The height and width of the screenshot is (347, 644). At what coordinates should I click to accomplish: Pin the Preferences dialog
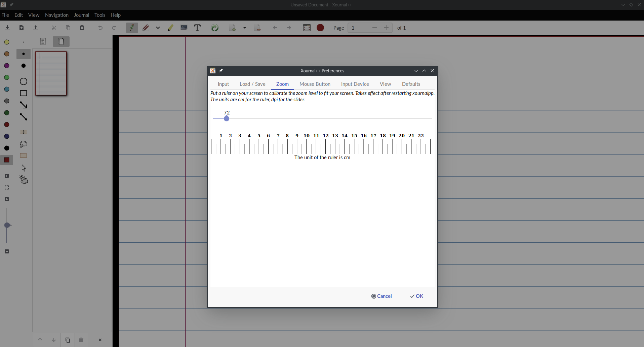[x=222, y=71]
